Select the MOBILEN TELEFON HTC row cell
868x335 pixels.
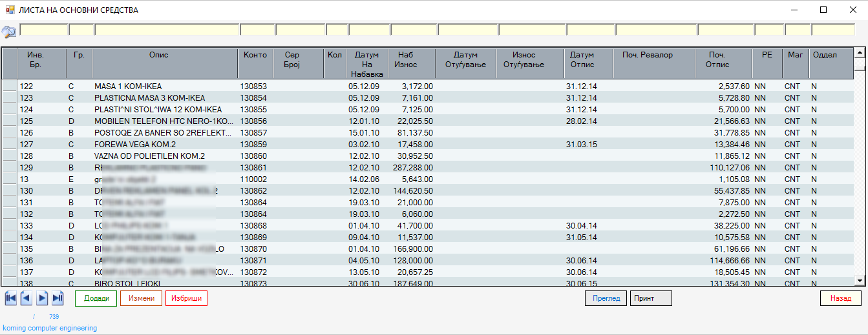164,121
